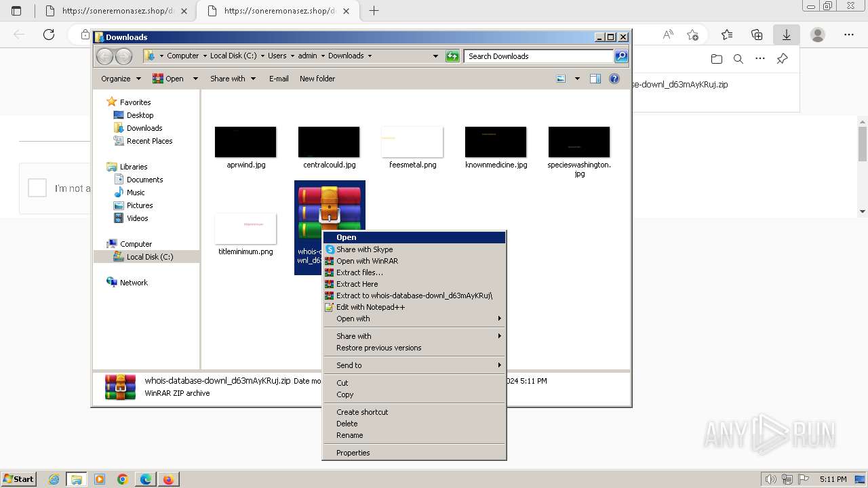Expand address bar history dropdown arrow
Screen dimensions: 868x488
(x=435, y=56)
